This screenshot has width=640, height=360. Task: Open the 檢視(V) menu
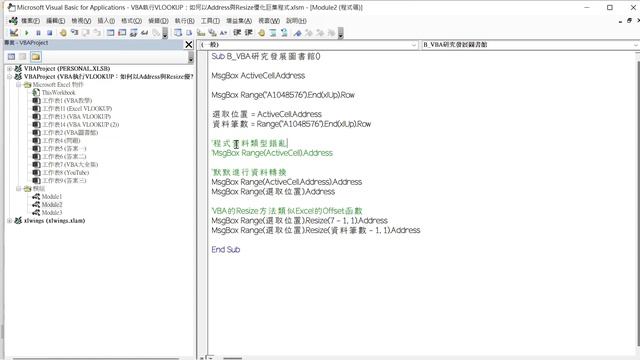[x=81, y=21]
